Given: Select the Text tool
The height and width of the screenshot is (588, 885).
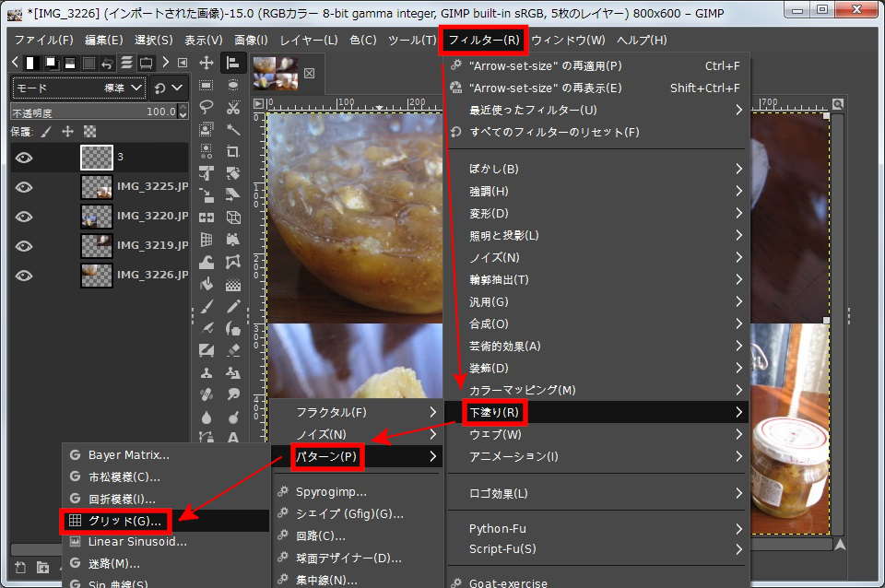Looking at the screenshot, I should coord(232,438).
